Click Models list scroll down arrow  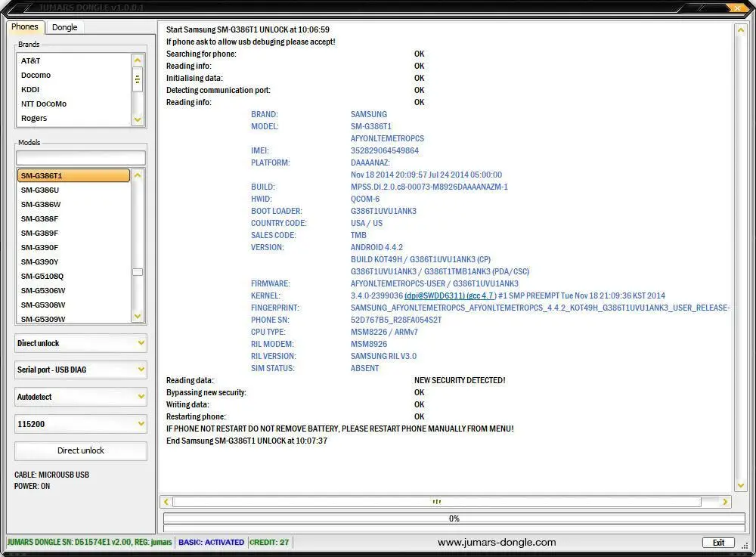point(138,317)
